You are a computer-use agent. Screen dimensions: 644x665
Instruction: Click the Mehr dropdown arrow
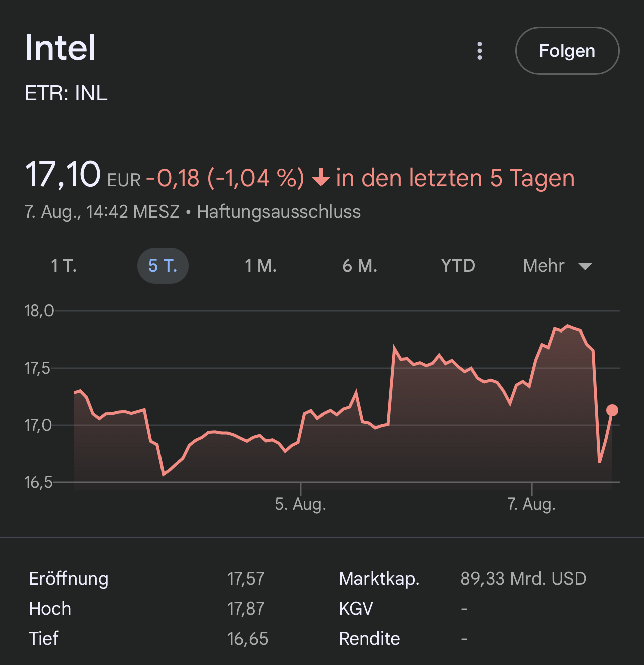585,266
